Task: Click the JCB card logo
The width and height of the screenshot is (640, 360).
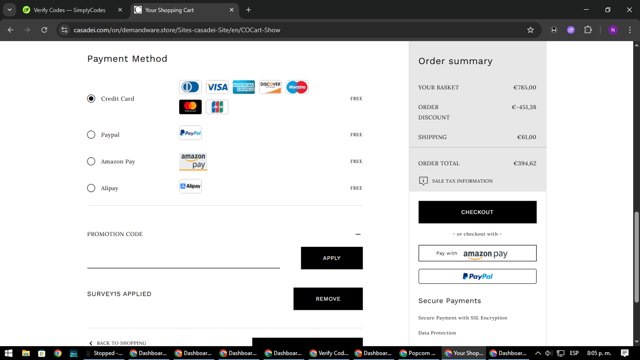Action: tap(217, 107)
